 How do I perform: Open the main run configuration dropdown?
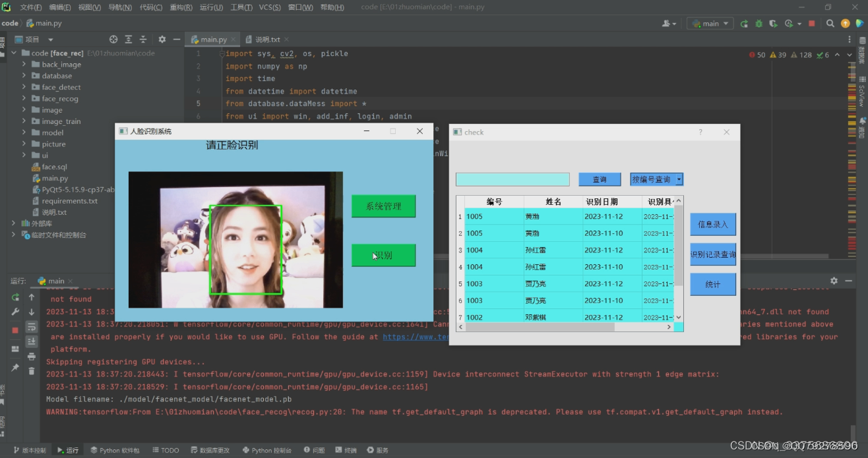click(x=710, y=23)
